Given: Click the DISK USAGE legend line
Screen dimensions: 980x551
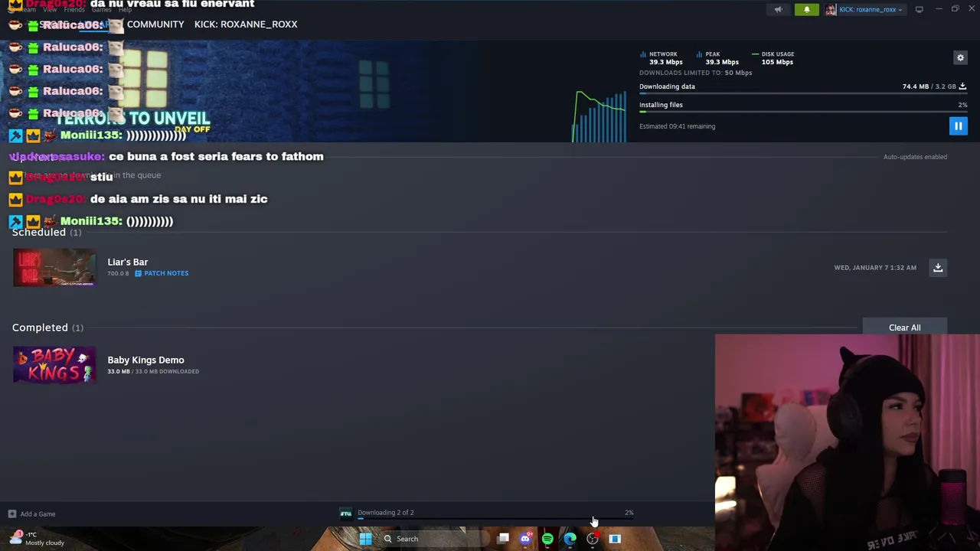Looking at the screenshot, I should tap(755, 54).
